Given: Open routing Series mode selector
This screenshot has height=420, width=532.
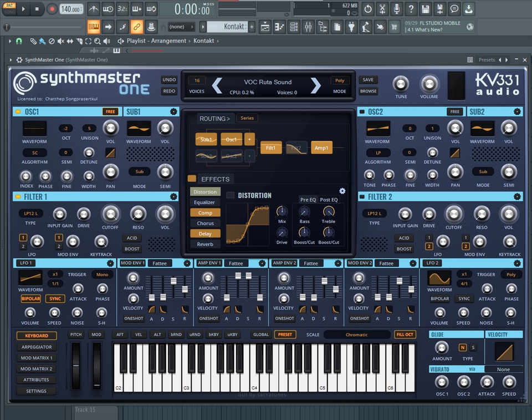Looking at the screenshot, I should [x=247, y=118].
